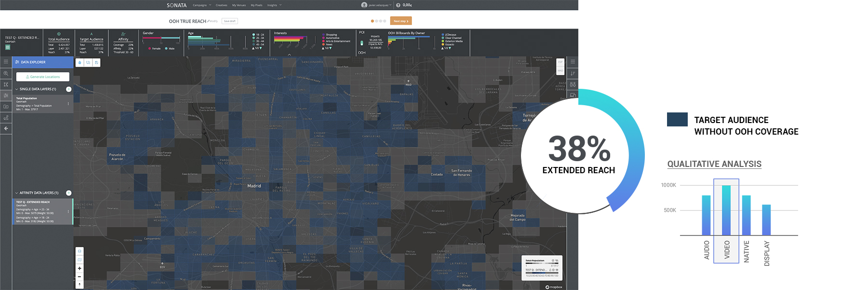868x290 pixels.
Task: Toggle the POI / OOH switch
Action: (362, 43)
